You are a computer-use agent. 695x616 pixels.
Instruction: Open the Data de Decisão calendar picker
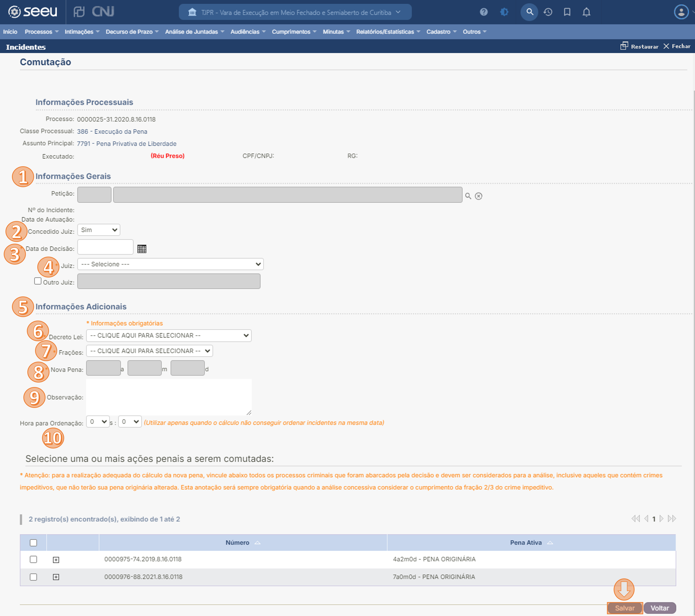tap(142, 249)
